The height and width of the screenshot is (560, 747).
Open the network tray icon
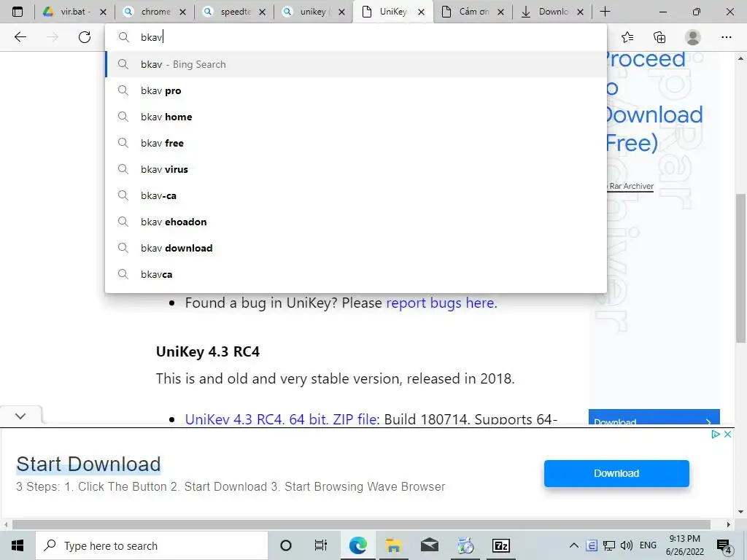click(x=609, y=545)
